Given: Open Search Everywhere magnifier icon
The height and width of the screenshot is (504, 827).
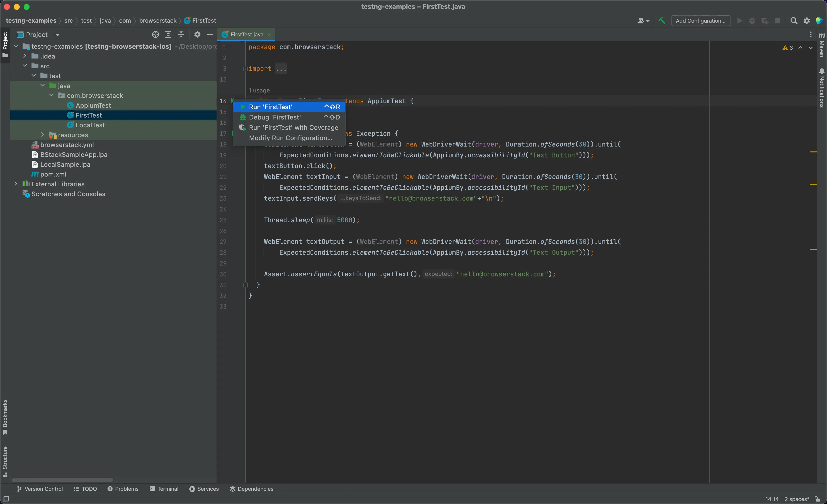Looking at the screenshot, I should 794,21.
